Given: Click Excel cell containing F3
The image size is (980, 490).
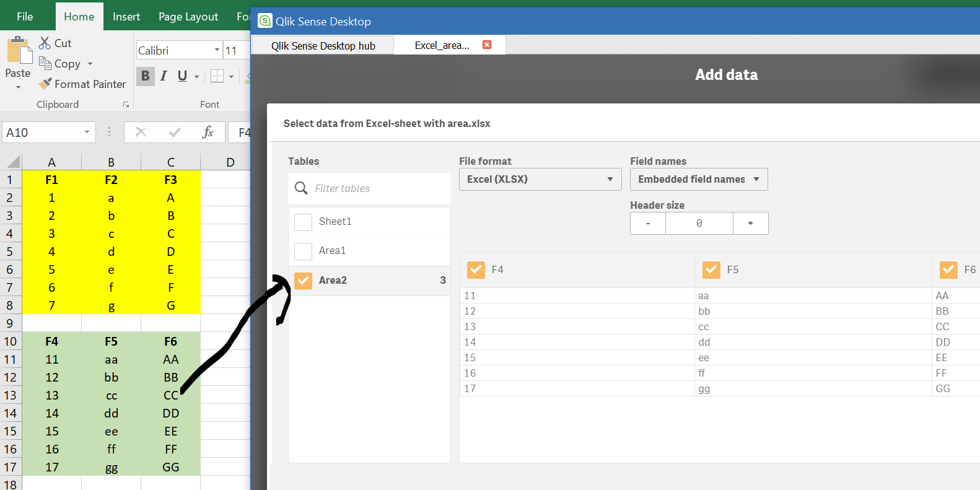Looking at the screenshot, I should (x=171, y=180).
